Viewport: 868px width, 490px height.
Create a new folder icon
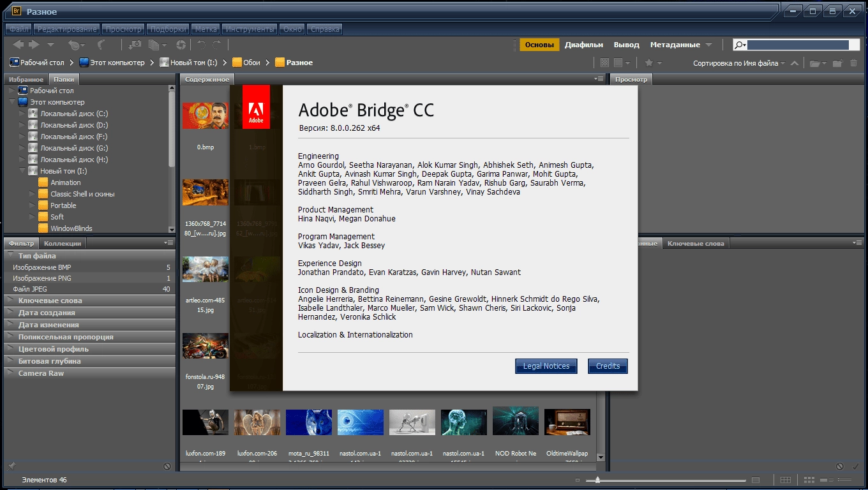837,63
